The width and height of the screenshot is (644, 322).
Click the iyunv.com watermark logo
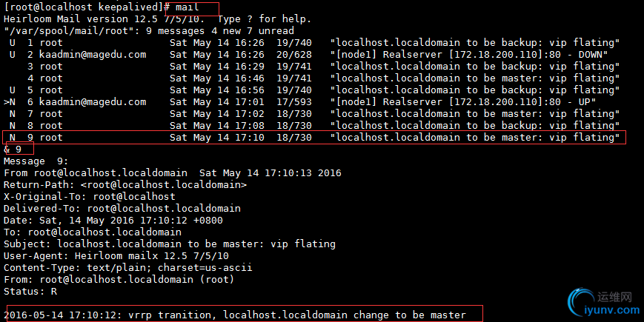pyautogui.click(x=604, y=303)
